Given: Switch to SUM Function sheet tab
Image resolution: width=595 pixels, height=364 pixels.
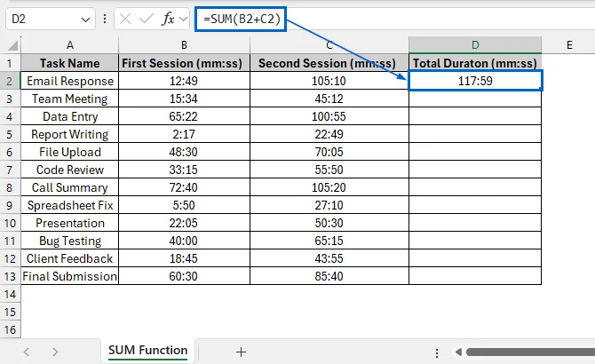Looking at the screenshot, I should point(147,350).
